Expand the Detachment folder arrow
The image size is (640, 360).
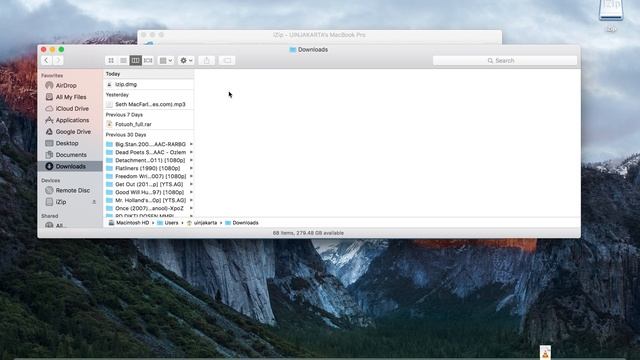pyautogui.click(x=191, y=160)
